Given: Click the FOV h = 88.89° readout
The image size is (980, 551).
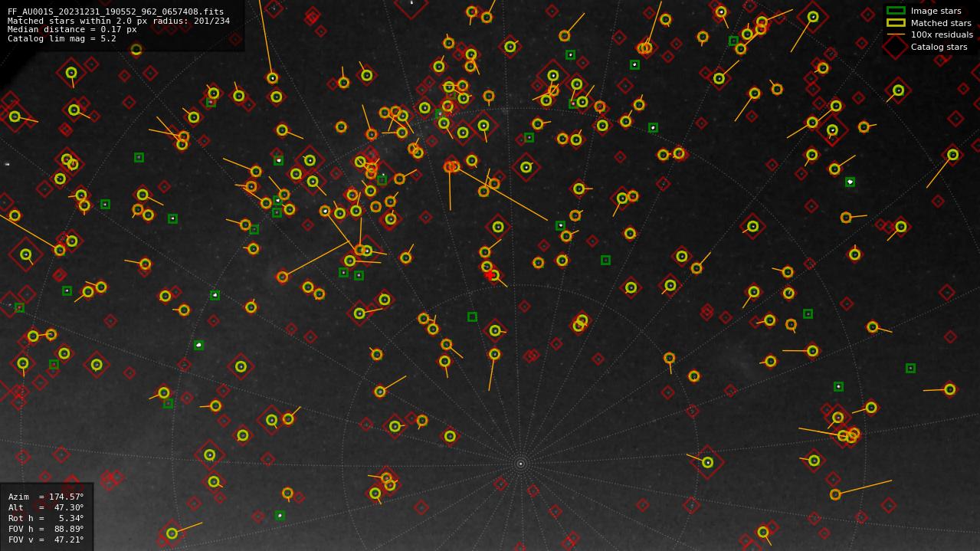Looking at the screenshot, I should pyautogui.click(x=46, y=529).
